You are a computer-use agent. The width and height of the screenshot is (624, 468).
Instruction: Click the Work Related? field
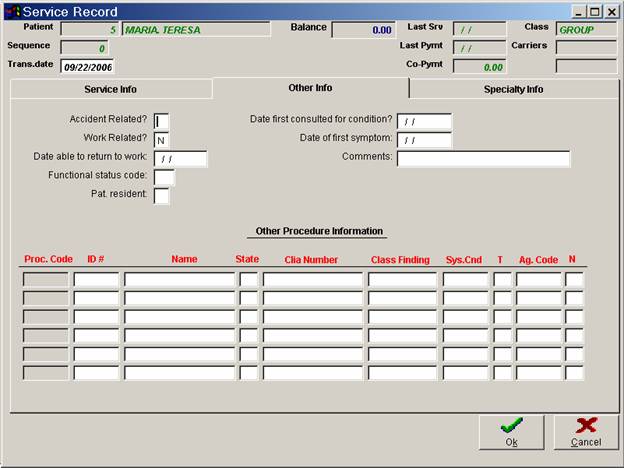point(161,140)
